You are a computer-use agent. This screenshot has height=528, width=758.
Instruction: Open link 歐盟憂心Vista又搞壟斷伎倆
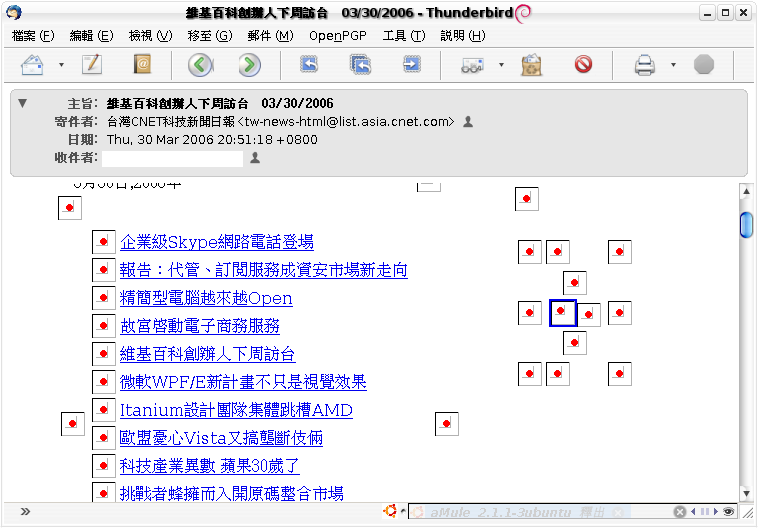coord(221,438)
